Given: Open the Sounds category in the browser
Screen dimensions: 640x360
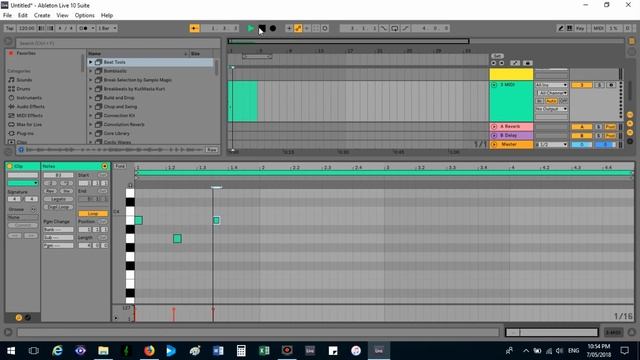Looking at the screenshot, I should (x=24, y=80).
